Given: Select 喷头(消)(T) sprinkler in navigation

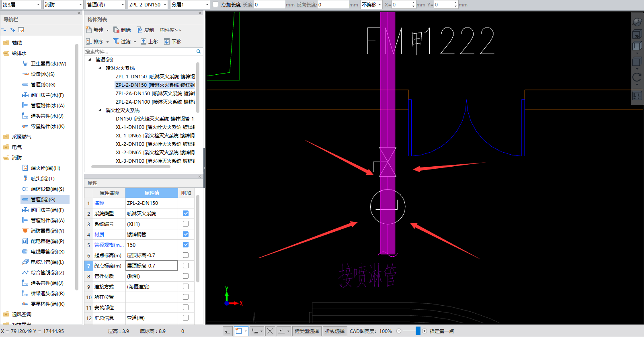Looking at the screenshot, I should pyautogui.click(x=42, y=179).
